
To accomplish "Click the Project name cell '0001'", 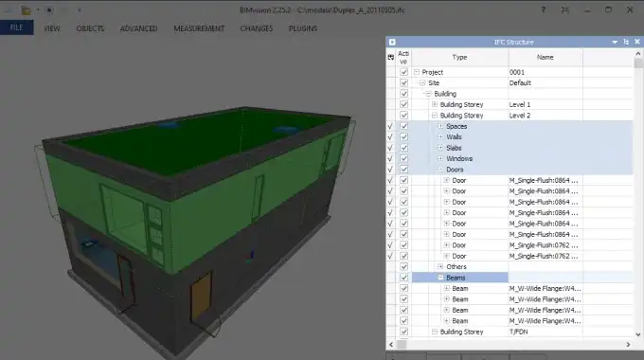I will pos(517,72).
